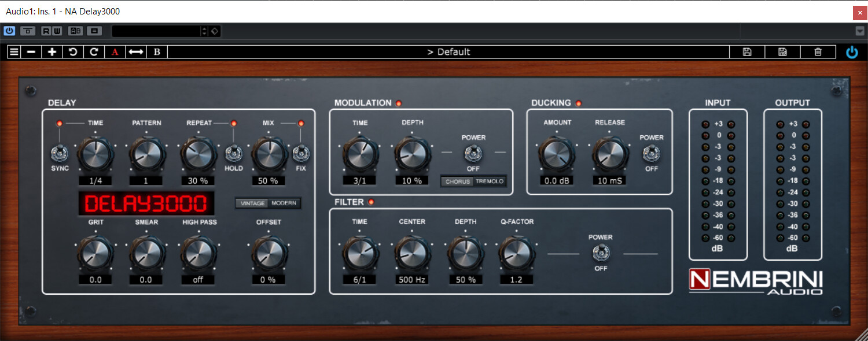Click the HIGH PASS knob

[198, 254]
